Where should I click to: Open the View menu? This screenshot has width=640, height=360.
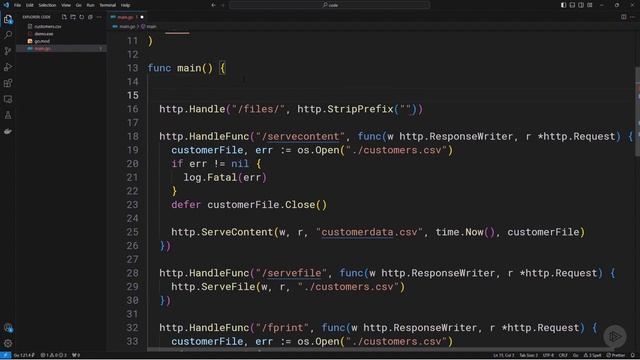pos(66,5)
